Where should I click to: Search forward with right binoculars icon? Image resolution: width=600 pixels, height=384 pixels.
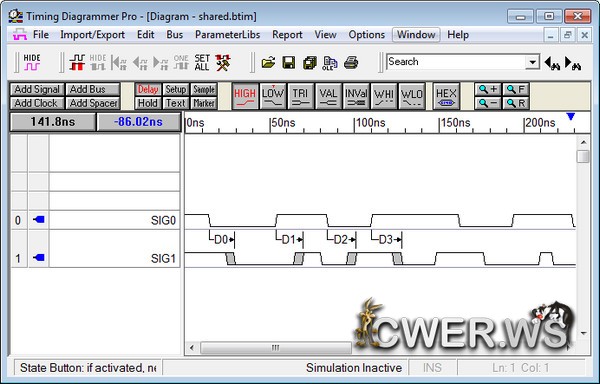point(573,63)
